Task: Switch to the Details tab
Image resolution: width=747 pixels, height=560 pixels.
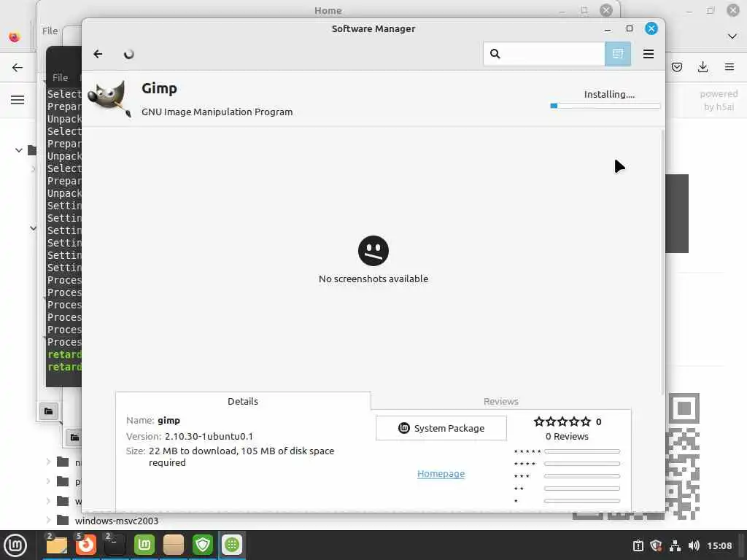Action: click(242, 402)
